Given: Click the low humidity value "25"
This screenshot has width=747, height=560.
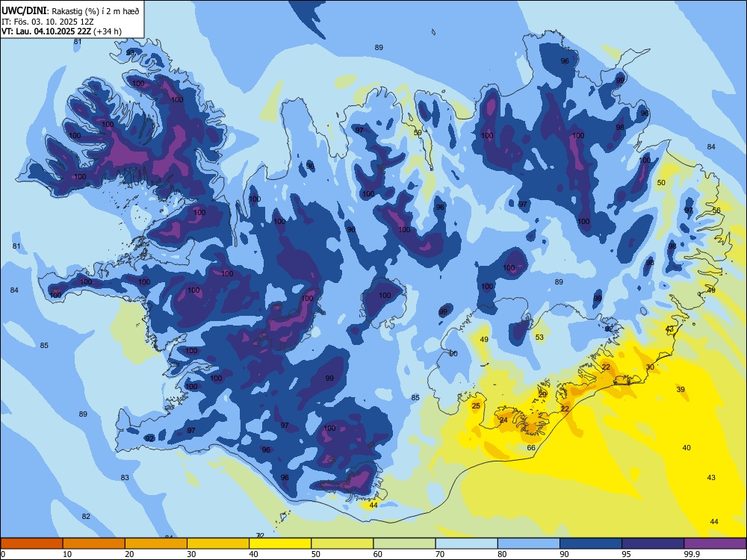Looking at the screenshot, I should click(x=476, y=405).
